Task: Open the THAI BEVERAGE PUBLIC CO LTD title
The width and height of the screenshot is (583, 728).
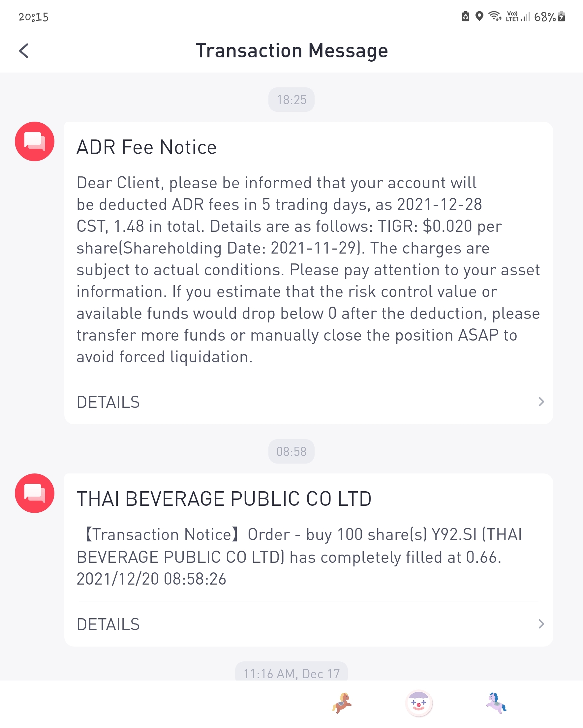Action: click(x=224, y=499)
